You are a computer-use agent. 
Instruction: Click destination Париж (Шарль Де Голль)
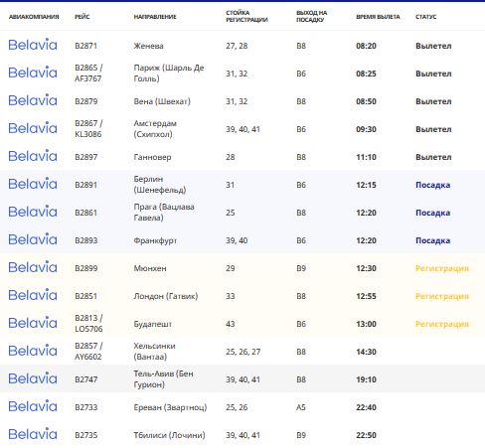pos(169,74)
